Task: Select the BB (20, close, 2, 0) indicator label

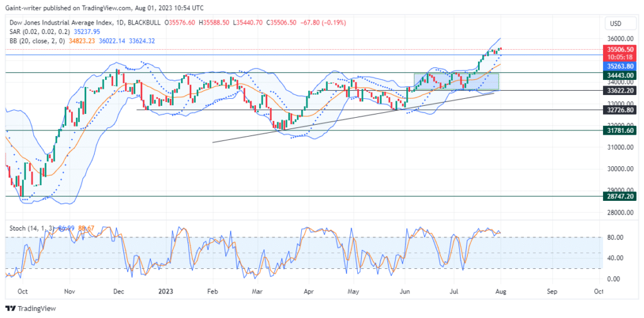Action: point(38,41)
